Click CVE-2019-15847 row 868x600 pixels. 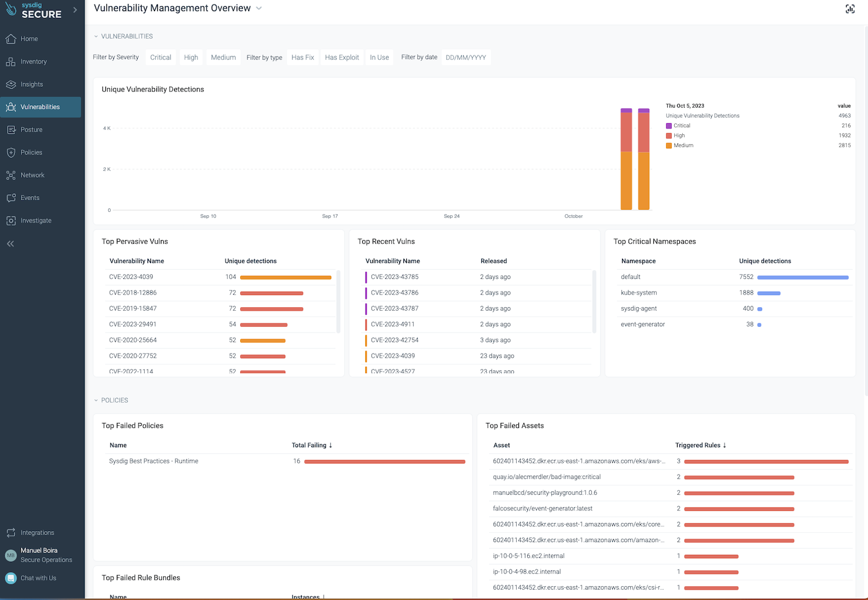[x=220, y=308]
